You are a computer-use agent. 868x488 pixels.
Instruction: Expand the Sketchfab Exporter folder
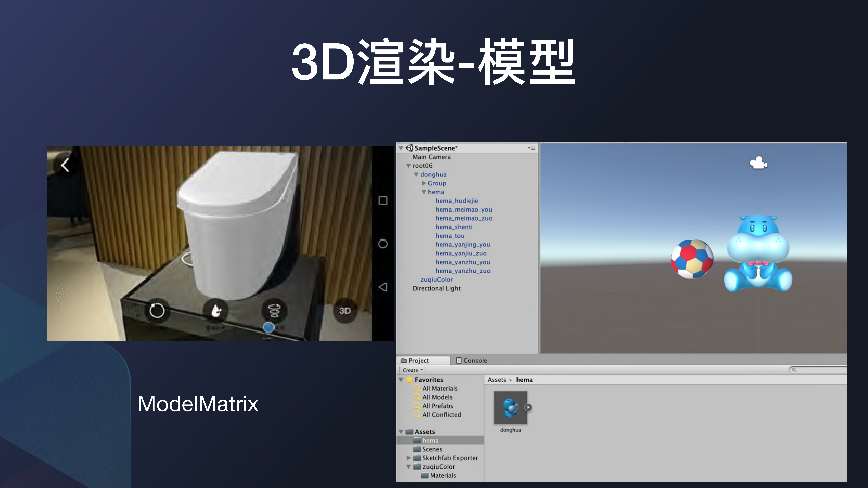[408, 458]
